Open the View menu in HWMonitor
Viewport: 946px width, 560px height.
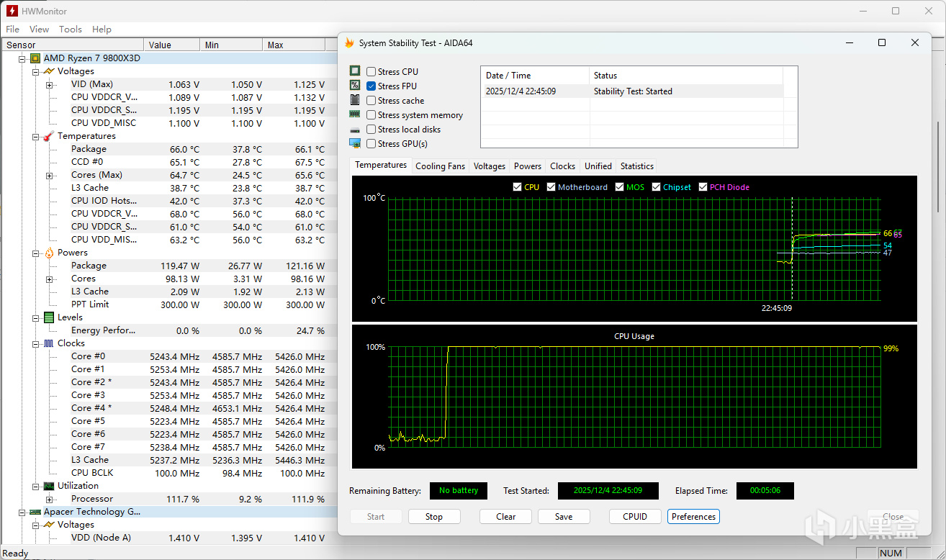pos(39,30)
